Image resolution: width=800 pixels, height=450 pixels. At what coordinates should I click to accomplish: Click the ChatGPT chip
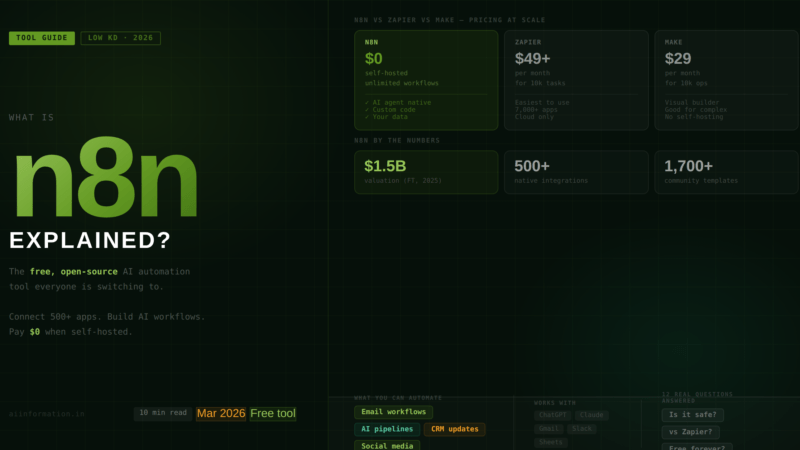(x=553, y=415)
